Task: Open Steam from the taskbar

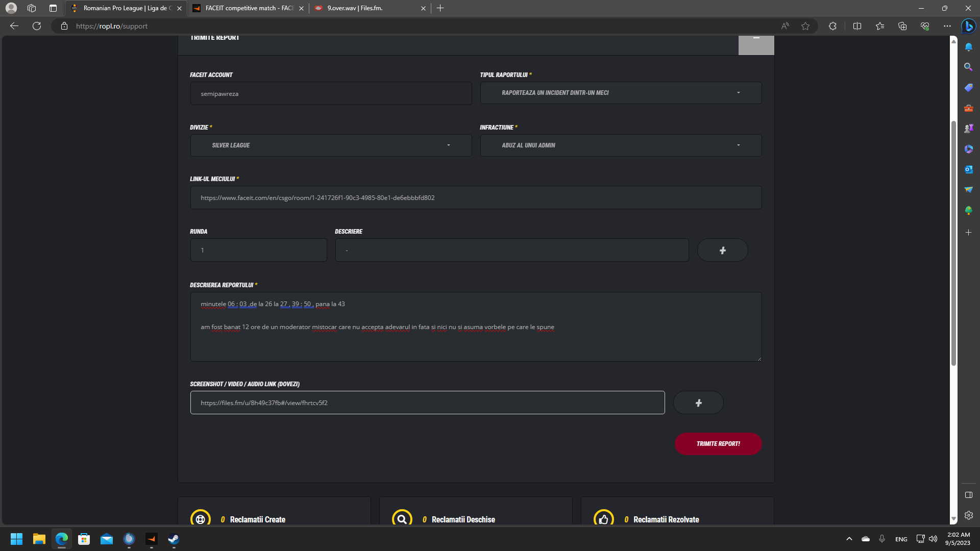Action: coord(174,539)
